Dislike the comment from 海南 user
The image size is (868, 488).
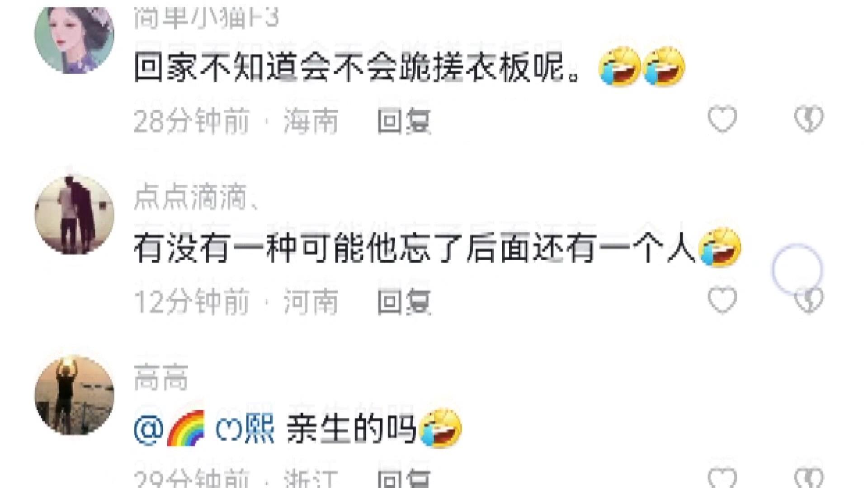click(x=809, y=119)
